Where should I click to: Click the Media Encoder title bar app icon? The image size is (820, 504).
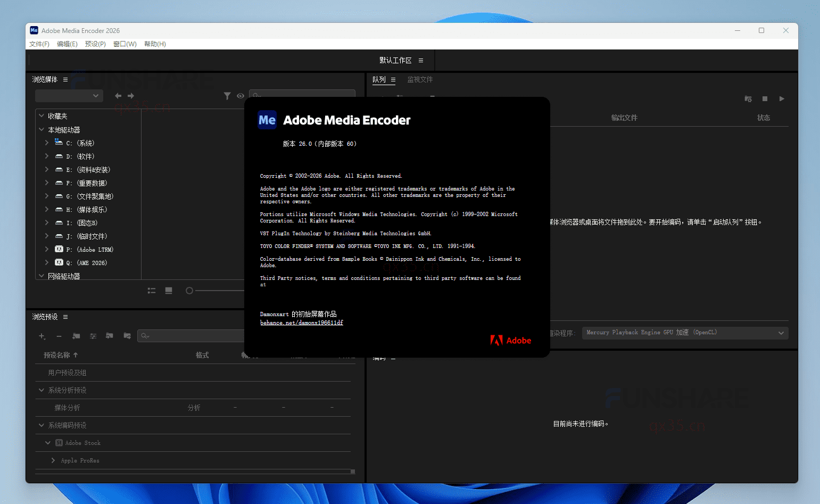tap(34, 30)
